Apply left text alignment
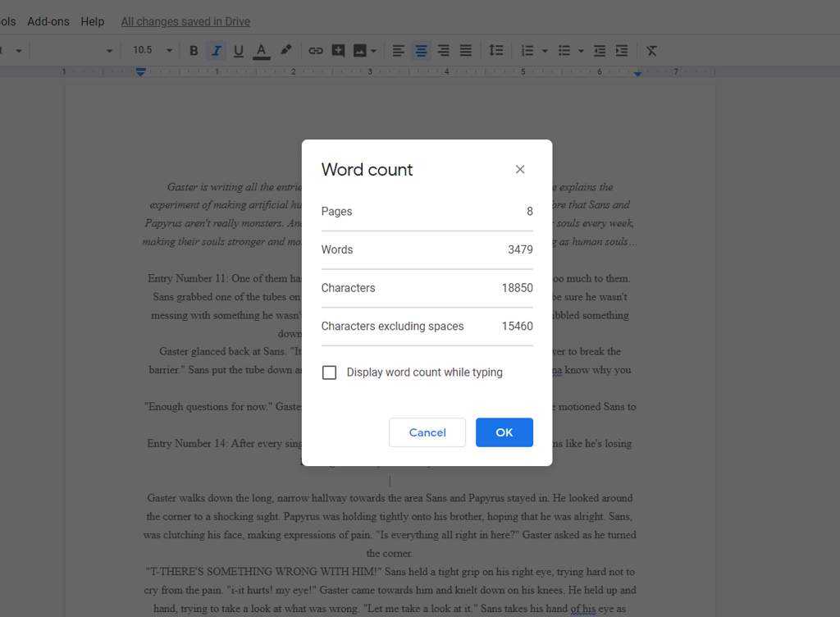The height and width of the screenshot is (617, 840). [398, 51]
